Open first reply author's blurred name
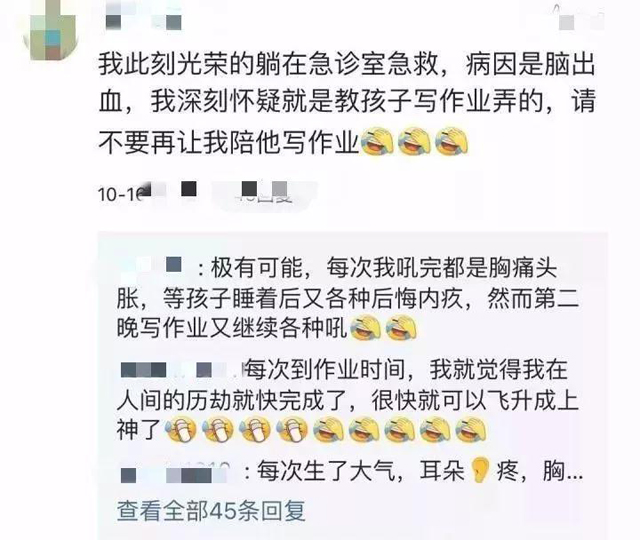 click(x=153, y=267)
